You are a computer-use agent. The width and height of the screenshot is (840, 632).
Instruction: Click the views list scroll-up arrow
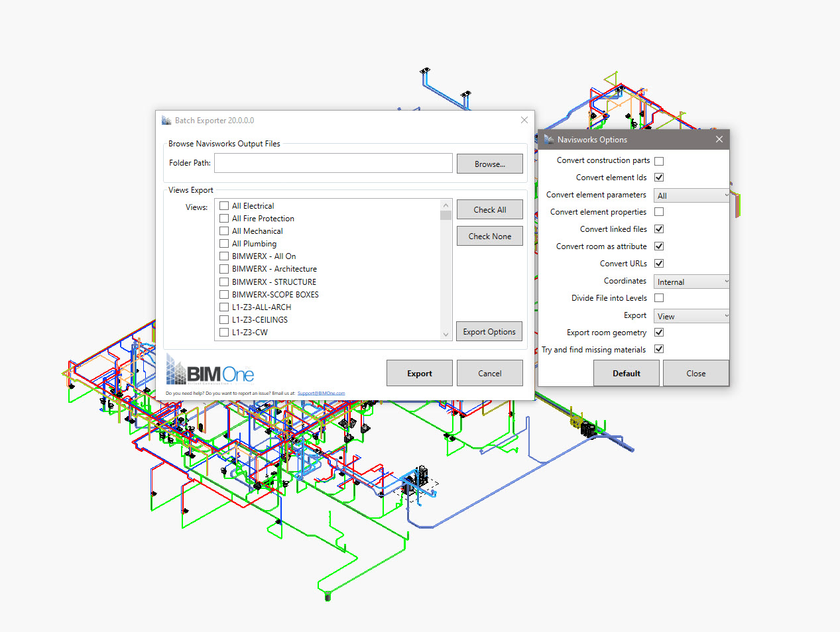click(x=446, y=205)
